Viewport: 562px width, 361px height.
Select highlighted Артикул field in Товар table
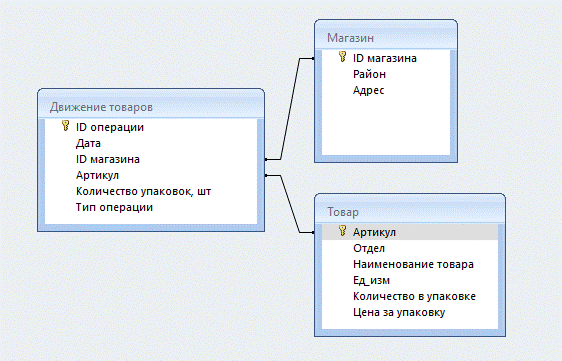coord(410,232)
